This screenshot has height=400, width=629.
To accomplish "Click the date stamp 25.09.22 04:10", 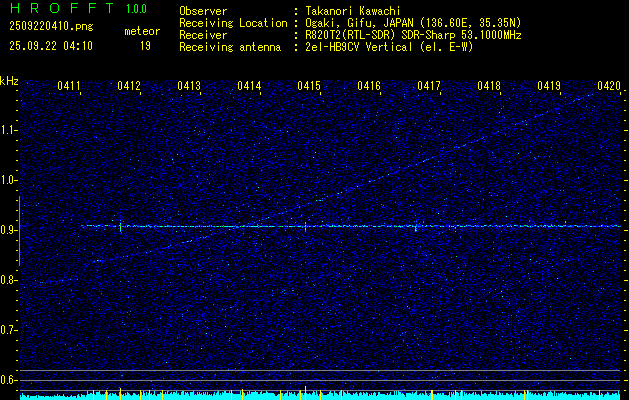I will point(50,45).
